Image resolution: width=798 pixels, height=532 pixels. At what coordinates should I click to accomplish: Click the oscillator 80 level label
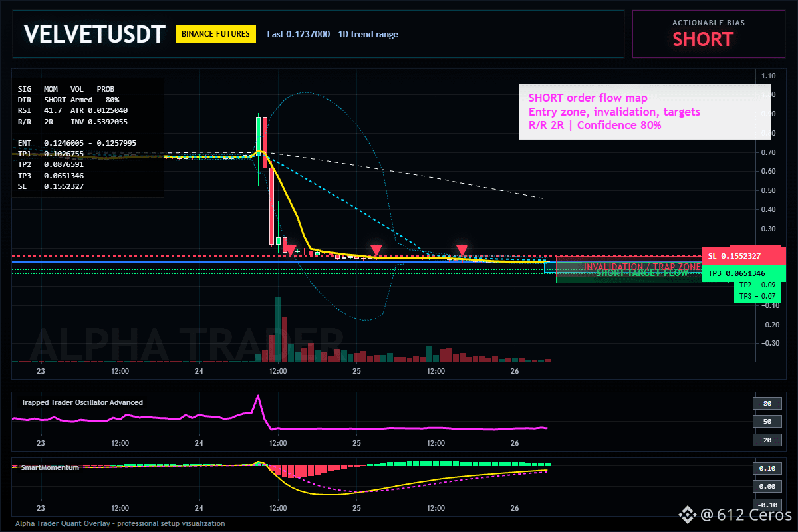[x=767, y=403]
